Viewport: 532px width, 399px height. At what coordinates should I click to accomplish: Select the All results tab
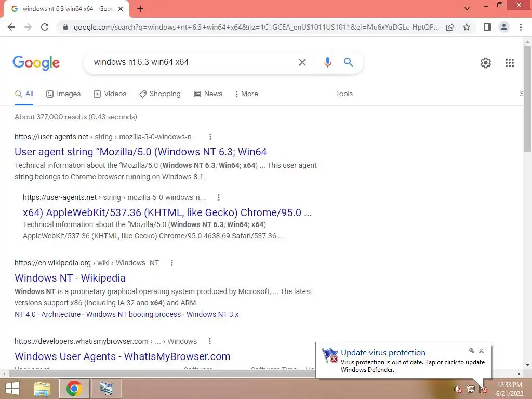(24, 94)
